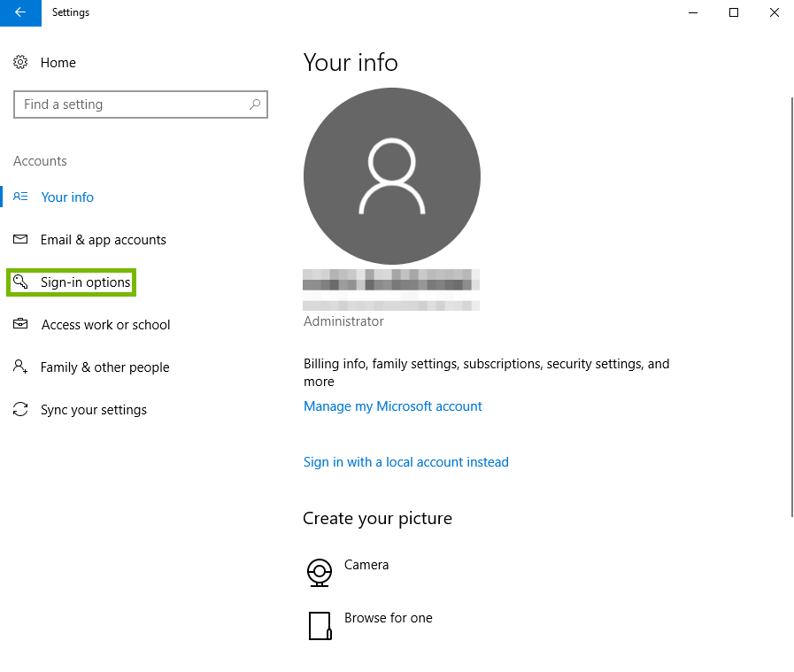Click the Family & other people icon

[x=20, y=367]
